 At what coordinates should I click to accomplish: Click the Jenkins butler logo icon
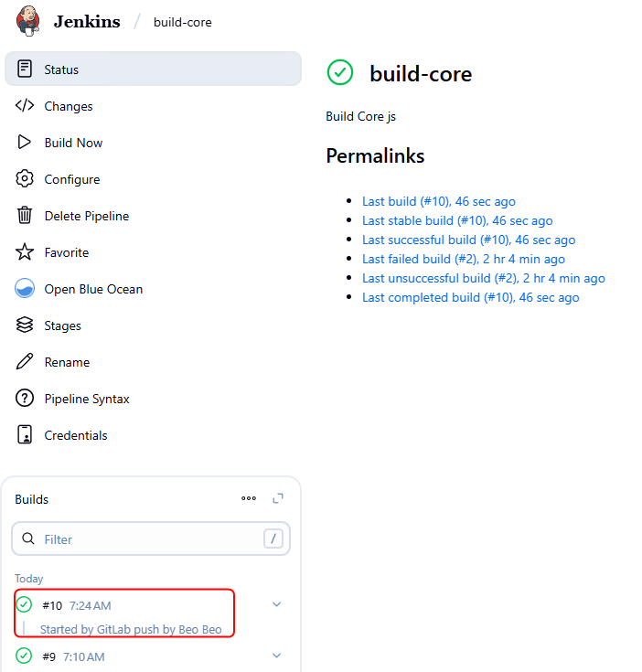pyautogui.click(x=27, y=20)
